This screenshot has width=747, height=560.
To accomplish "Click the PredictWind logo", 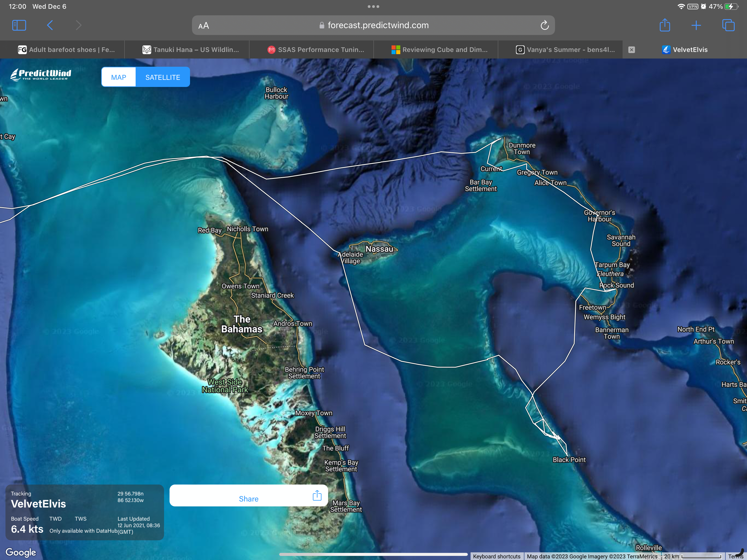I will pos(41,75).
